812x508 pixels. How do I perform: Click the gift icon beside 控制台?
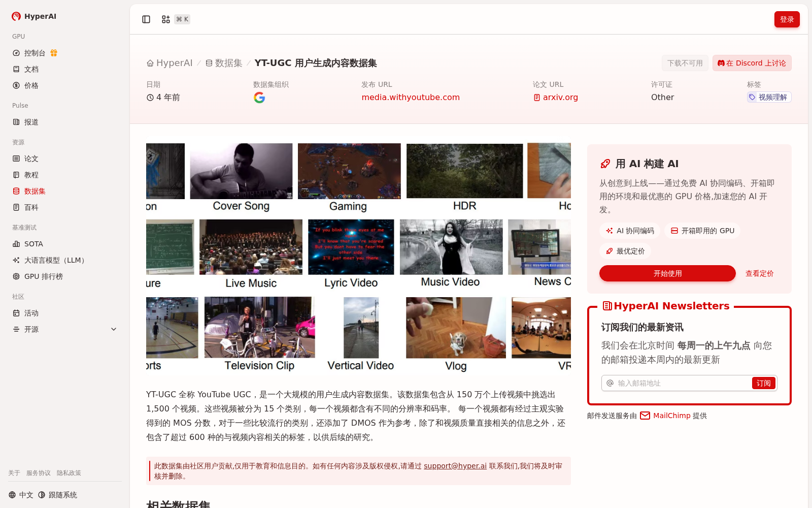pos(54,53)
